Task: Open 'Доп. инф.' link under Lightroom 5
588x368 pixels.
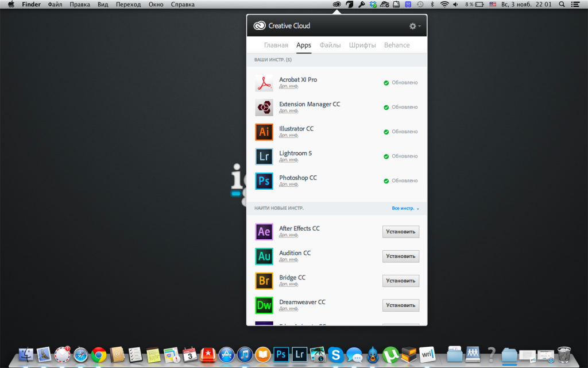Action: tap(288, 160)
